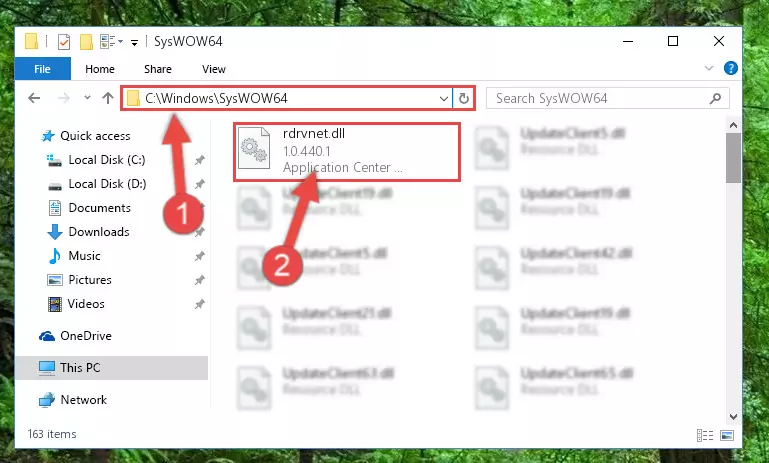769x463 pixels.
Task: Click the scroll up arrow of file list
Action: 734,126
